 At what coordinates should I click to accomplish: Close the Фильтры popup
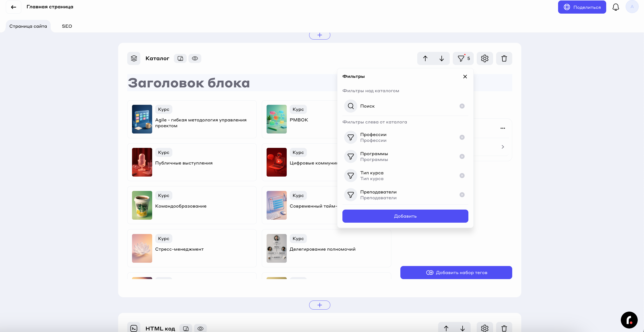465,77
